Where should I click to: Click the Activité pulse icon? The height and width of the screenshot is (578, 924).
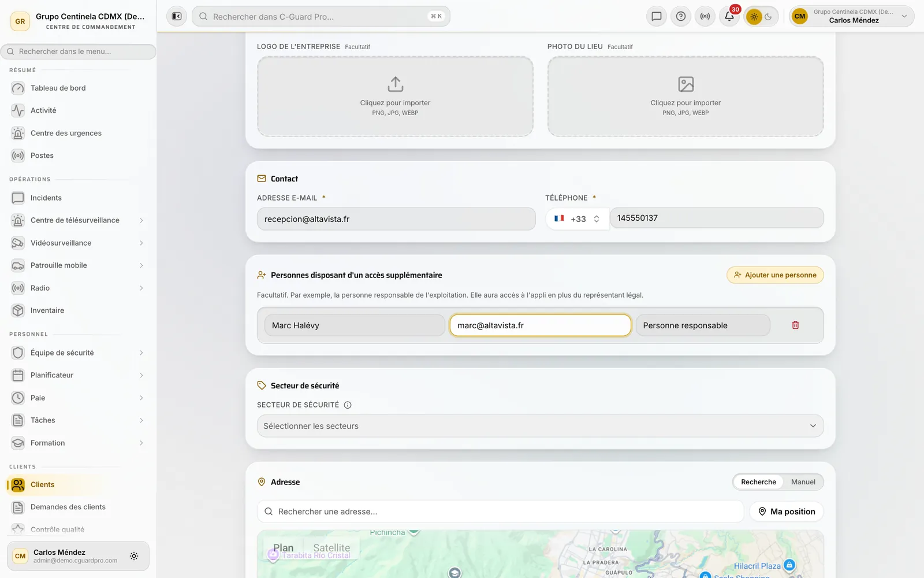[18, 110]
